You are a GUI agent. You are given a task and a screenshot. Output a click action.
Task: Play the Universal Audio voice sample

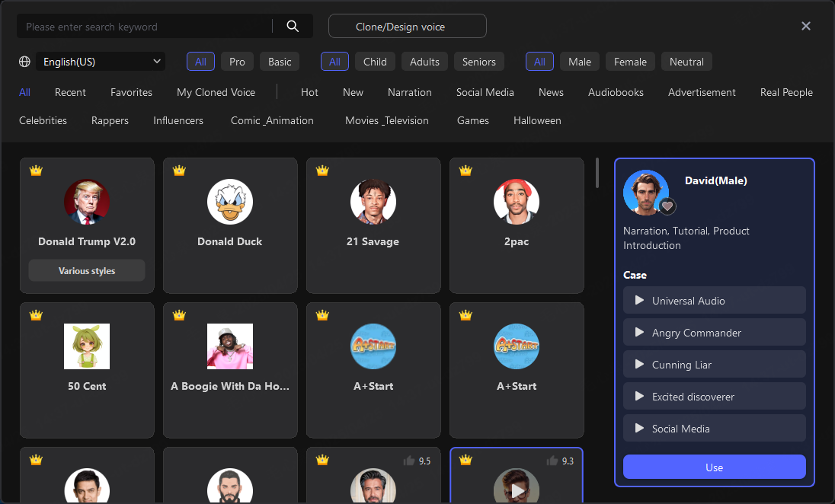641,300
